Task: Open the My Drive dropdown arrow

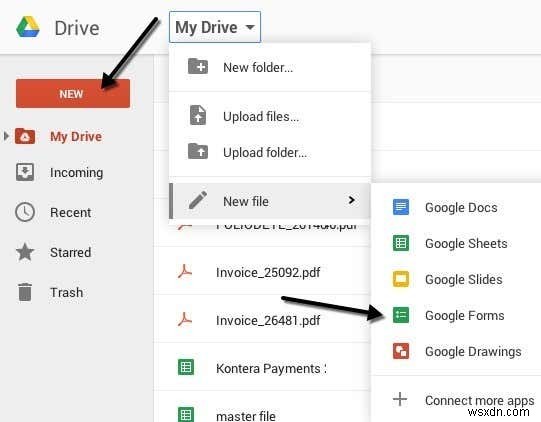Action: [x=250, y=27]
